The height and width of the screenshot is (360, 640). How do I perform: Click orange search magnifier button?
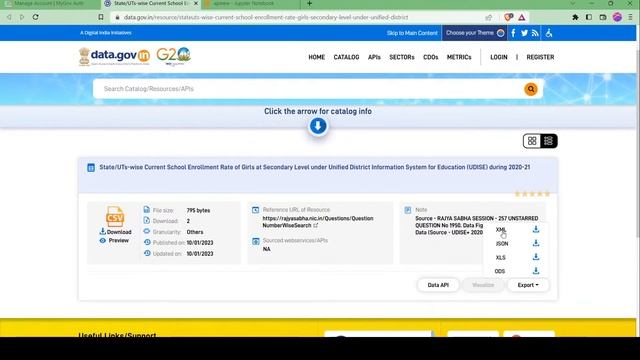(531, 89)
